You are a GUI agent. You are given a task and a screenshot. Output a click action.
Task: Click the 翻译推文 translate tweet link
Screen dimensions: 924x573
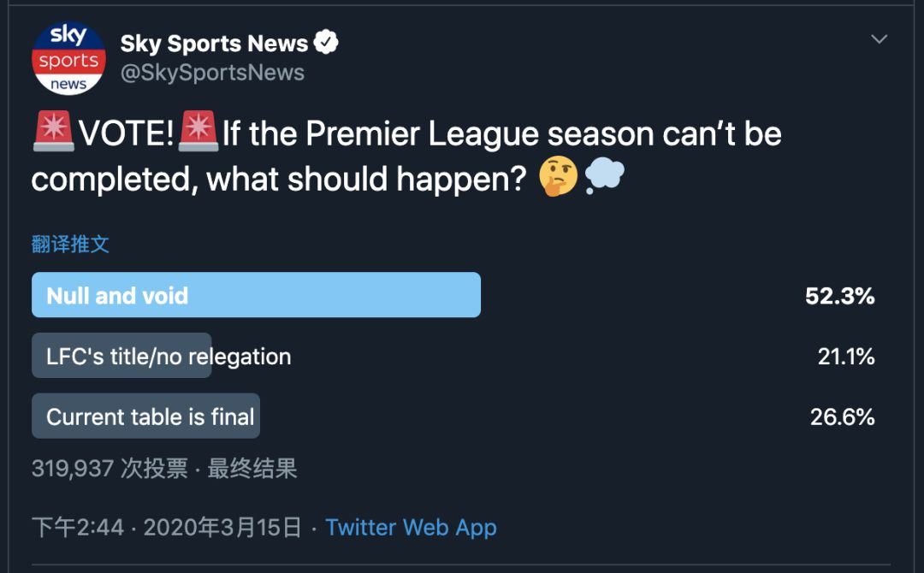tap(70, 245)
